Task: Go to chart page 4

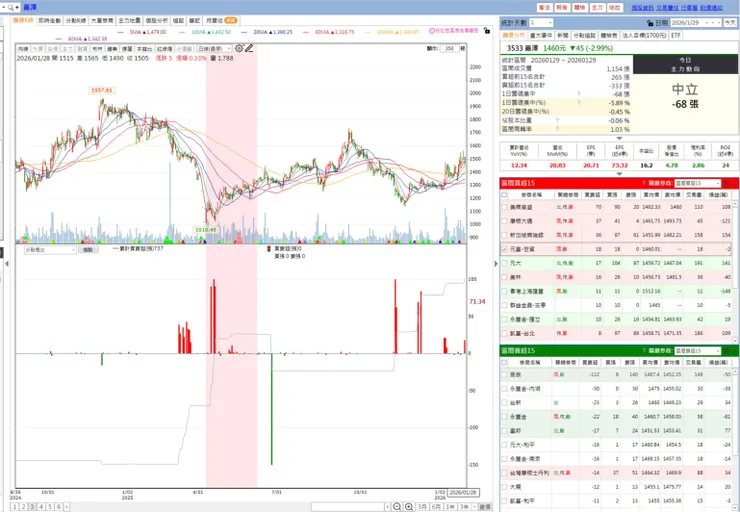Action: coord(41,507)
